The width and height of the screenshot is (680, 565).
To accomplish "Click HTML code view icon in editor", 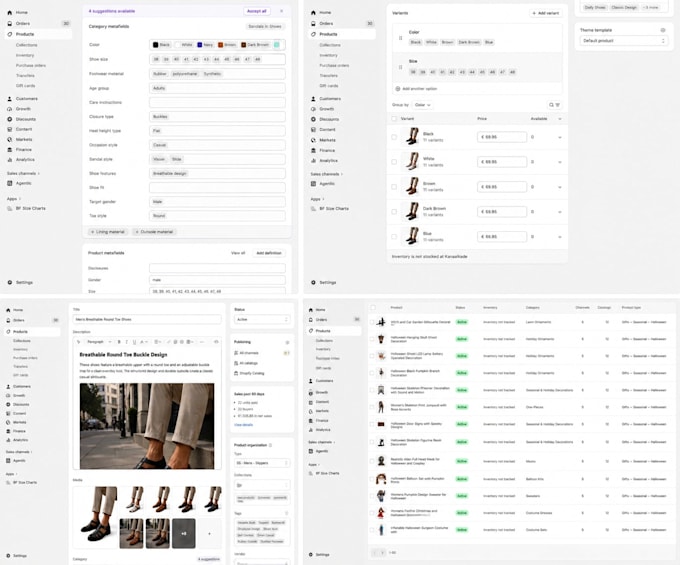I will pos(216,342).
